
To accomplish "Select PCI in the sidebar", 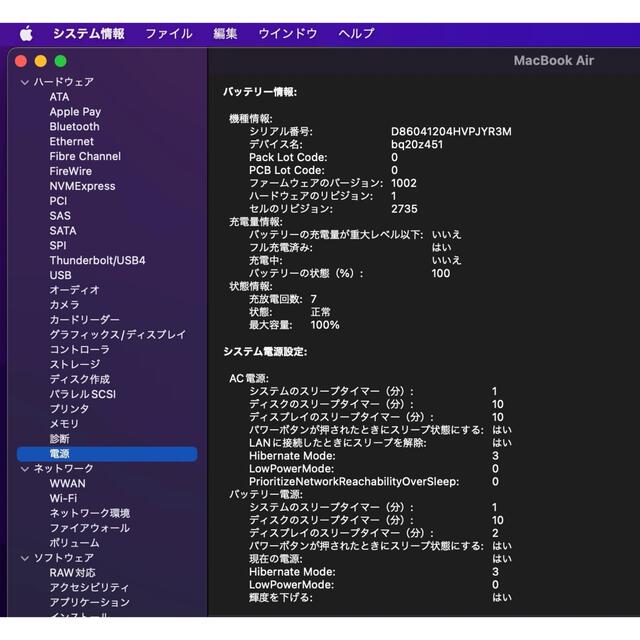I will point(58,201).
